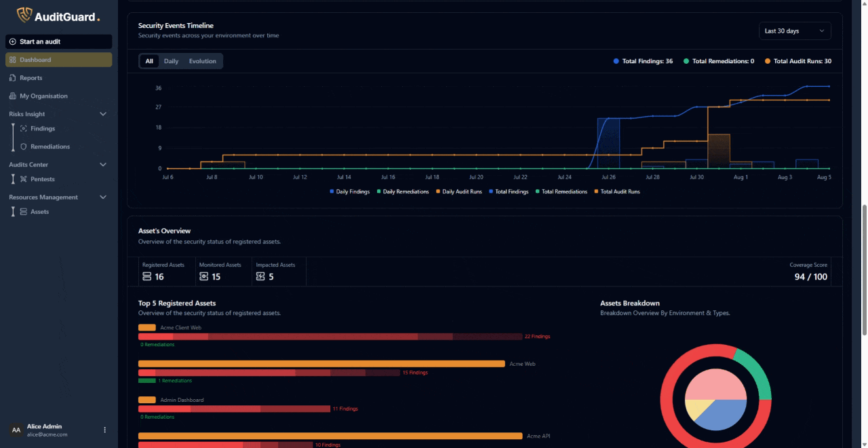Click '0 Remediations' under Admin Dashboard

tap(156, 417)
